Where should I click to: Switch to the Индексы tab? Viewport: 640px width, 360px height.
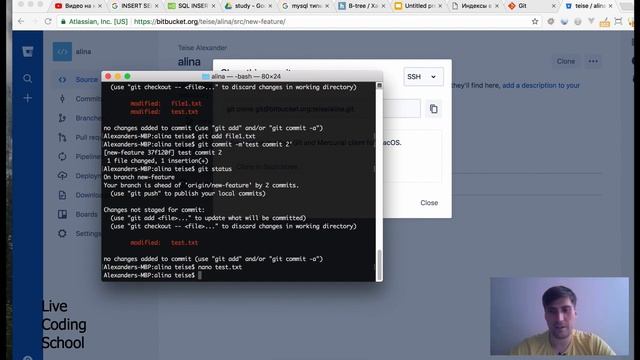click(x=475, y=6)
